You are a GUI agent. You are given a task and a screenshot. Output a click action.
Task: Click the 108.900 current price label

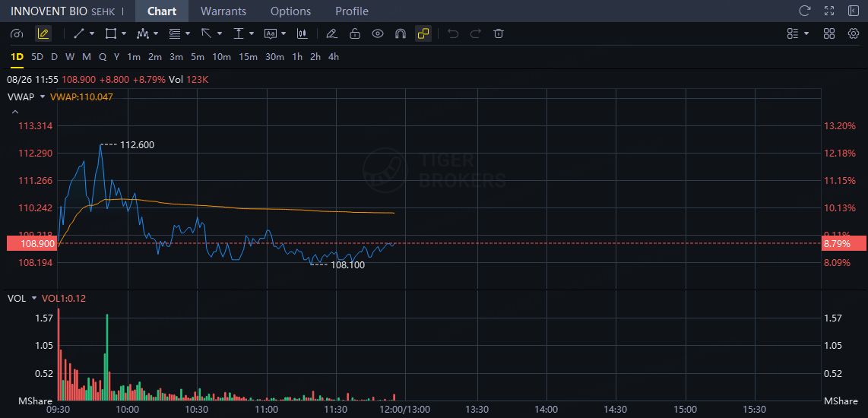tap(32, 243)
